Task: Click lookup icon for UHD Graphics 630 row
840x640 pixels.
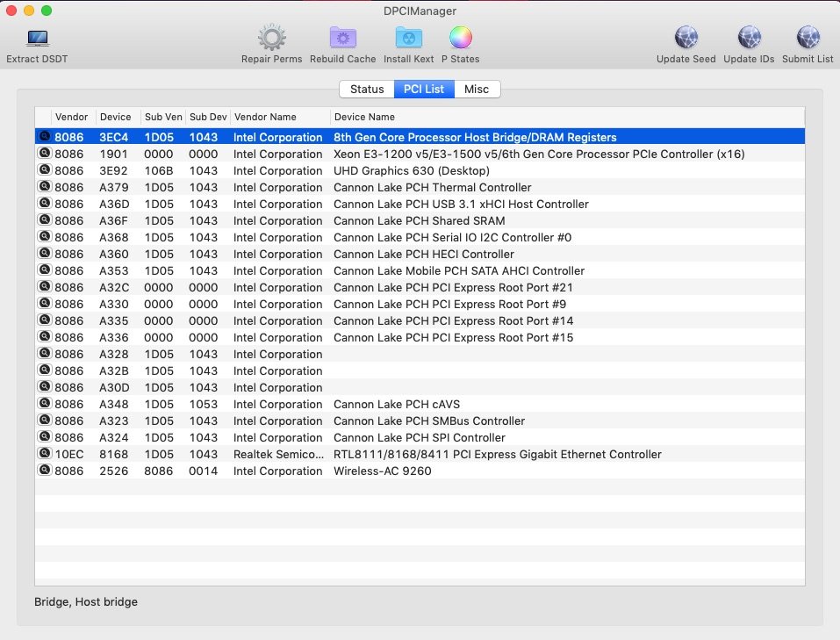Action: coord(45,169)
